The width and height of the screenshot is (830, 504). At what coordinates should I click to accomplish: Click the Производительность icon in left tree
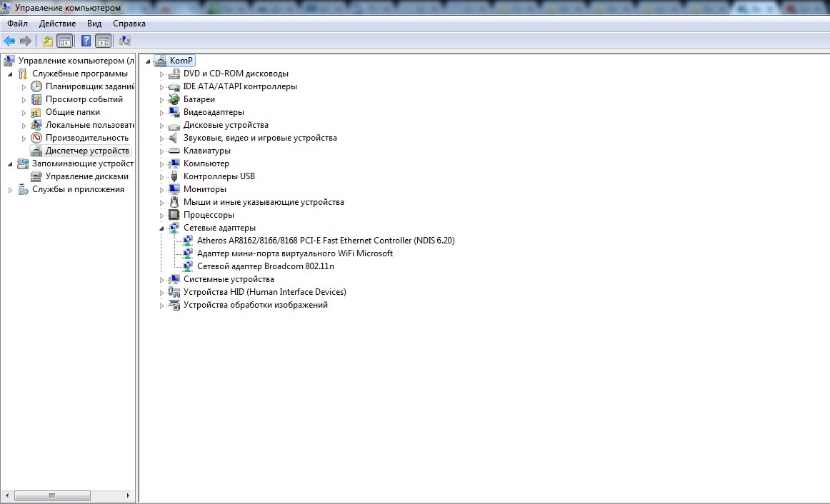click(36, 138)
